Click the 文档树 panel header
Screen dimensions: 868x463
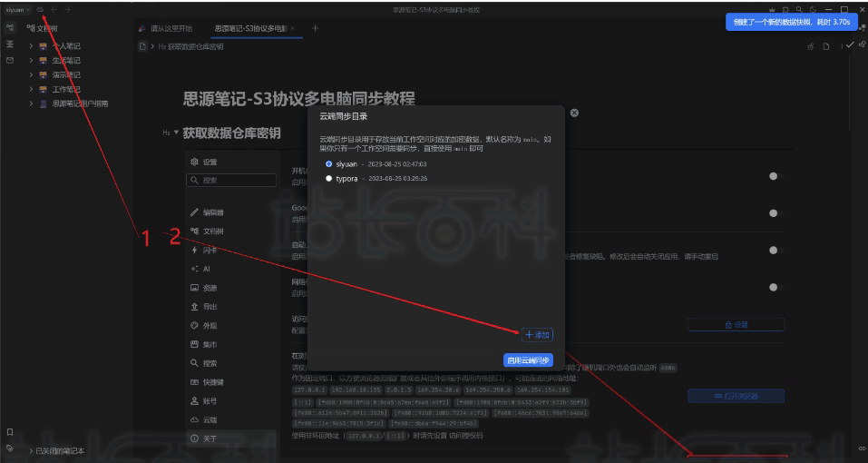42,28
